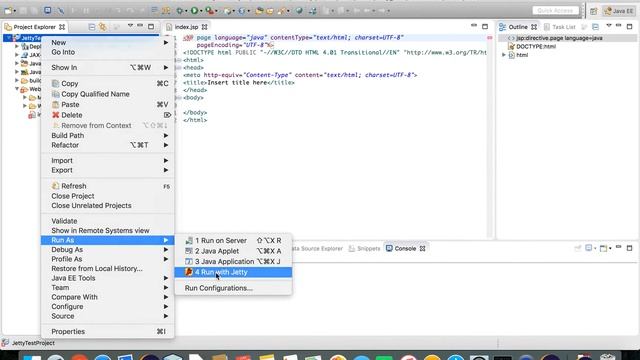This screenshot has width=640, height=360.
Task: Open the New submenu
Action: [108, 42]
